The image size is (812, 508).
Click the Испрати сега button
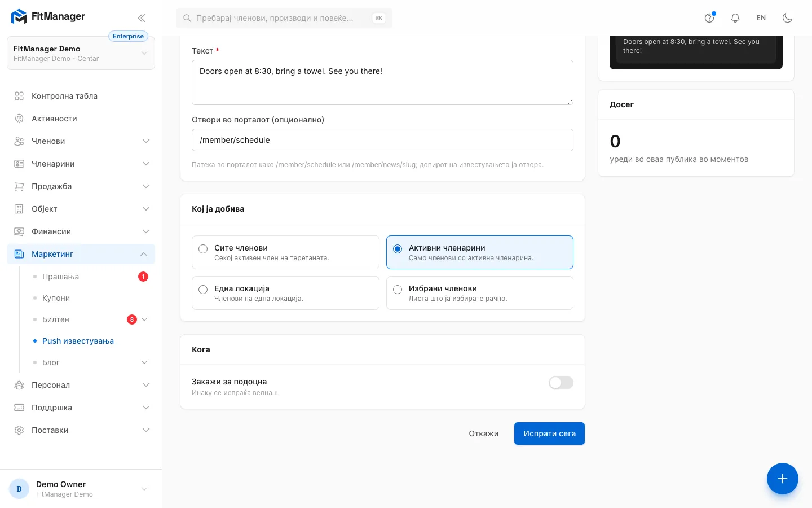click(x=549, y=433)
